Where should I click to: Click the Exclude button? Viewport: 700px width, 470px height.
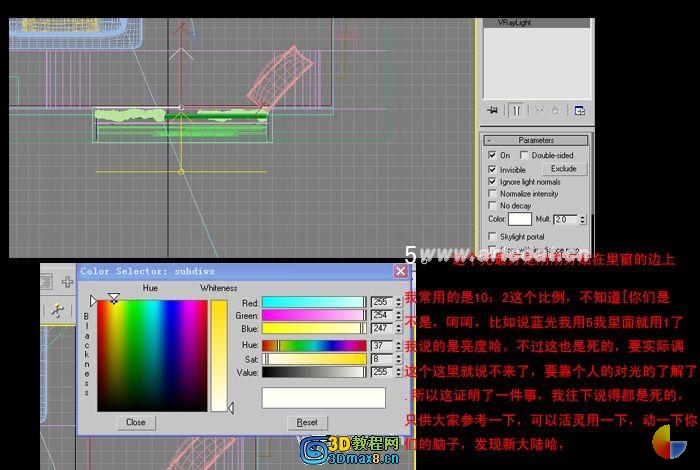(564, 169)
